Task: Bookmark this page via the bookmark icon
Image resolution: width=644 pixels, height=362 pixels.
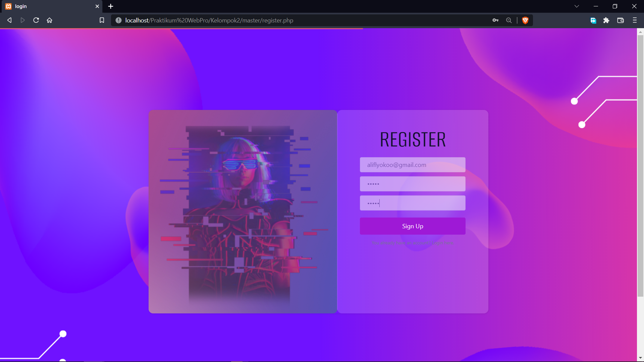Action: coord(102,20)
